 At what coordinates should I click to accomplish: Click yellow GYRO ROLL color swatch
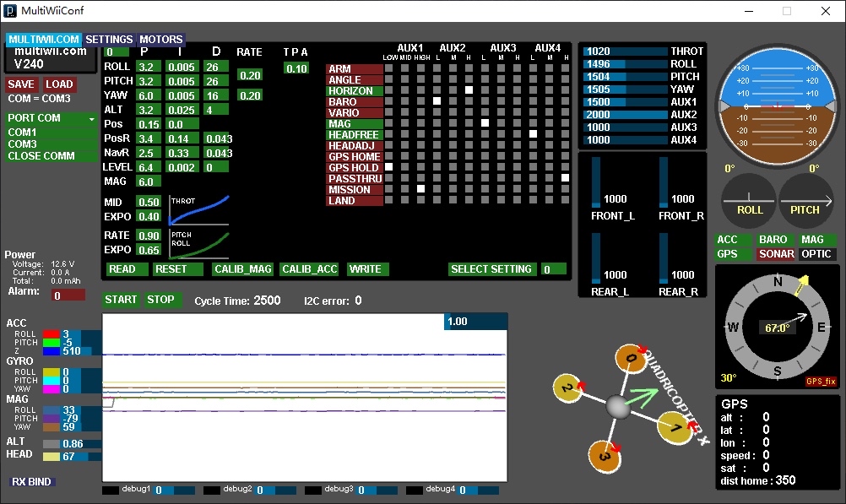pyautogui.click(x=52, y=372)
